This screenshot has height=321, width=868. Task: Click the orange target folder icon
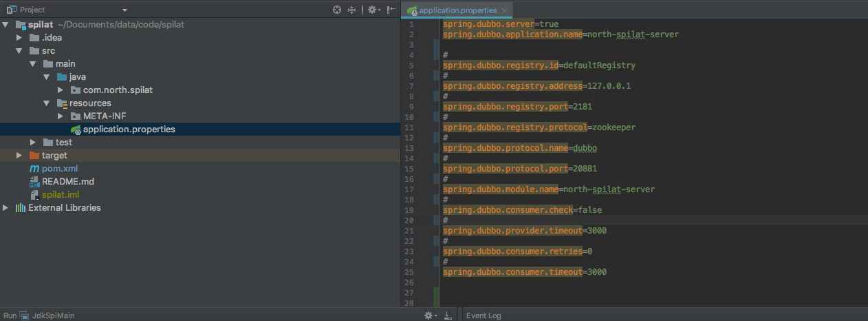(34, 156)
